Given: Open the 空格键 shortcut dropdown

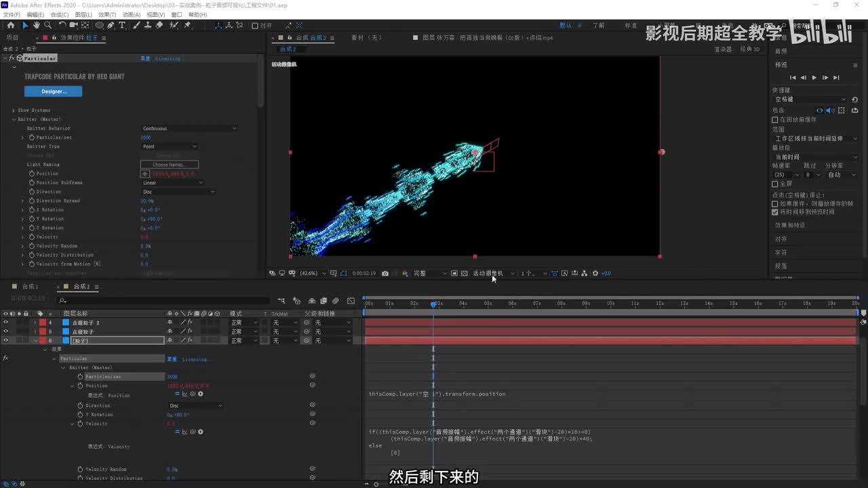Looking at the screenshot, I should pyautogui.click(x=810, y=100).
